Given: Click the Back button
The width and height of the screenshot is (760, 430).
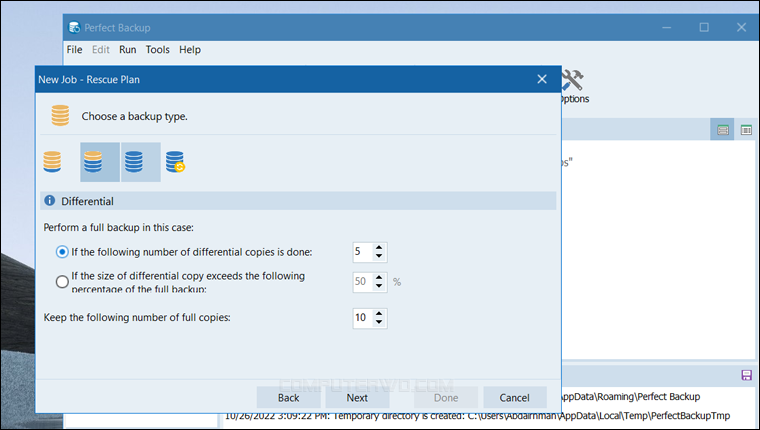Looking at the screenshot, I should tap(288, 398).
